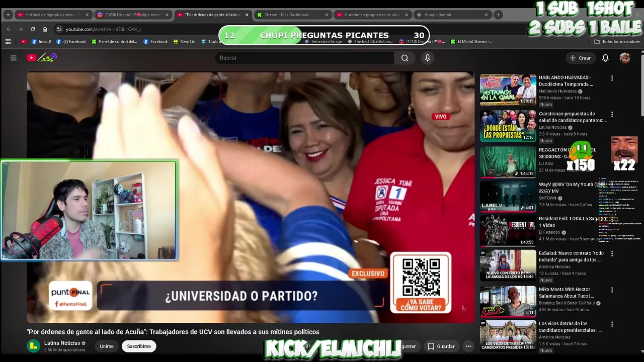Open Todos los marcadores folder
This screenshot has width=644, height=362.
click(617, 42)
